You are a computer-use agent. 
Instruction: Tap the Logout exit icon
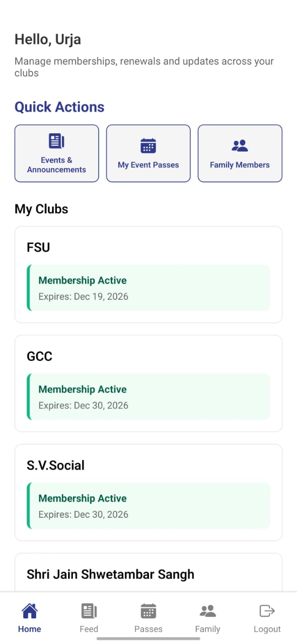pos(267,610)
